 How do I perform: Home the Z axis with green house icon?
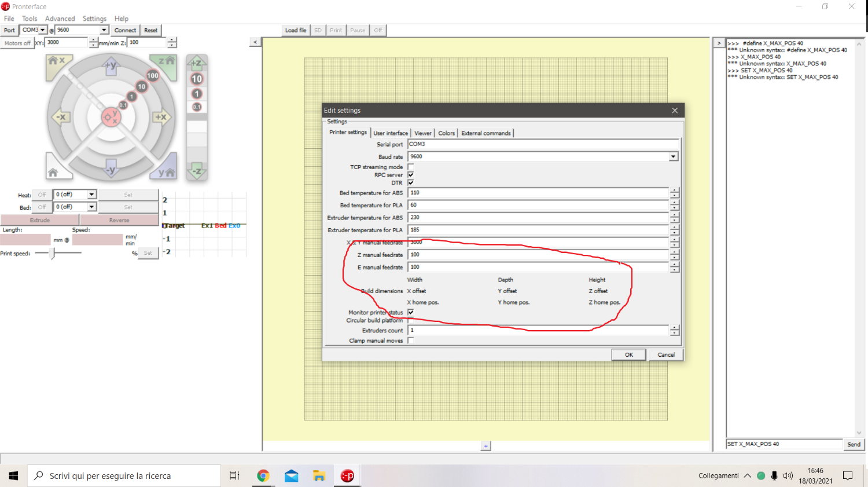click(165, 62)
